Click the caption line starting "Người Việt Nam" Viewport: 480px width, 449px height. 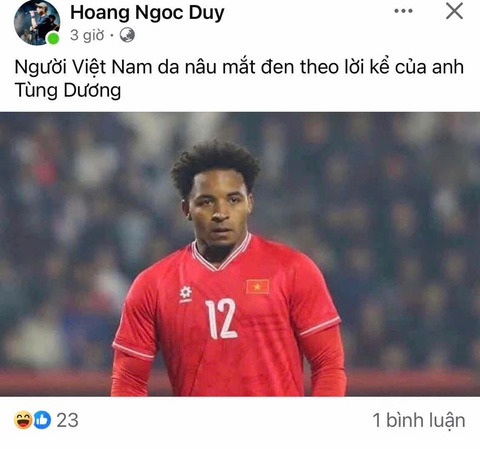(239, 67)
